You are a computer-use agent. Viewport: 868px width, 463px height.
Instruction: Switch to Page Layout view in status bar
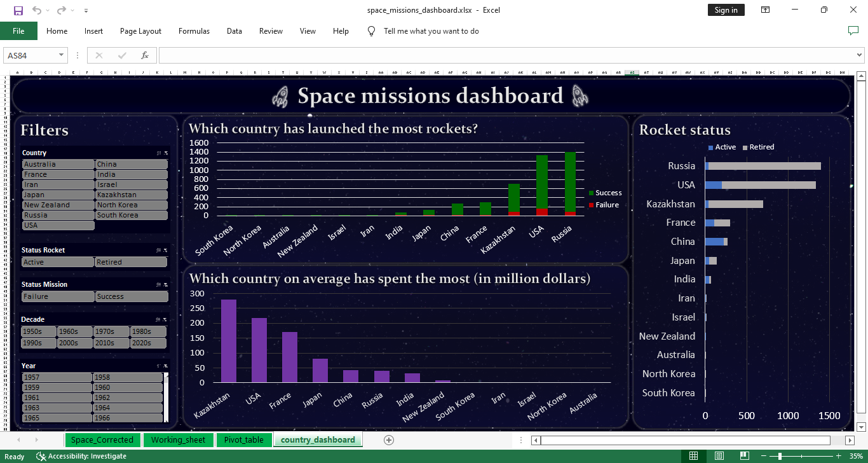tap(719, 456)
